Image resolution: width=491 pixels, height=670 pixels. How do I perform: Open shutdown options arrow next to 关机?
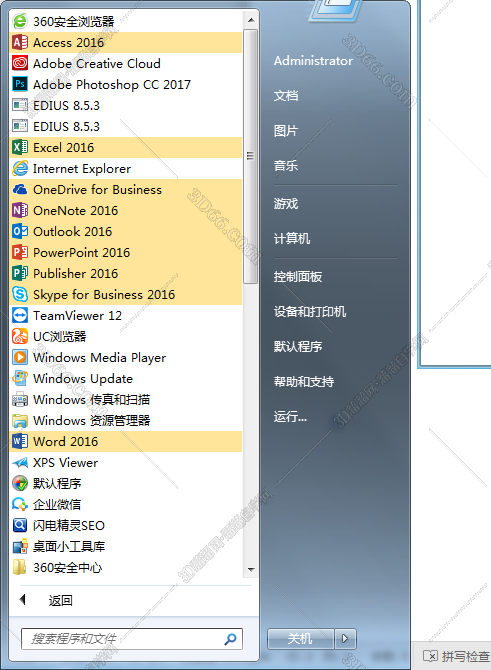pyautogui.click(x=345, y=639)
